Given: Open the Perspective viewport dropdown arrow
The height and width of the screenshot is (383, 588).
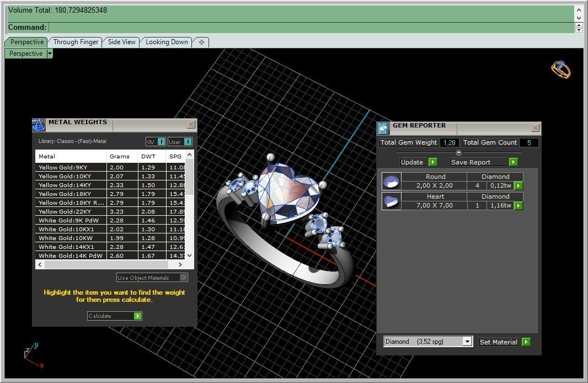Looking at the screenshot, I should pos(50,54).
